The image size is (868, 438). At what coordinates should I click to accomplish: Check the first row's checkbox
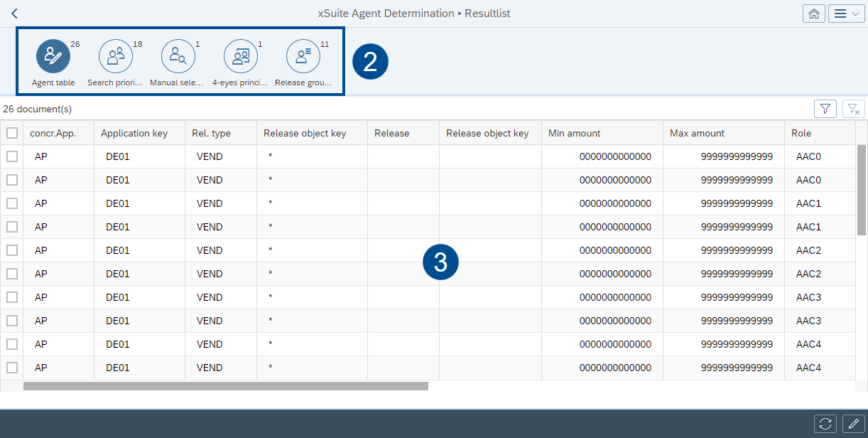point(12,156)
